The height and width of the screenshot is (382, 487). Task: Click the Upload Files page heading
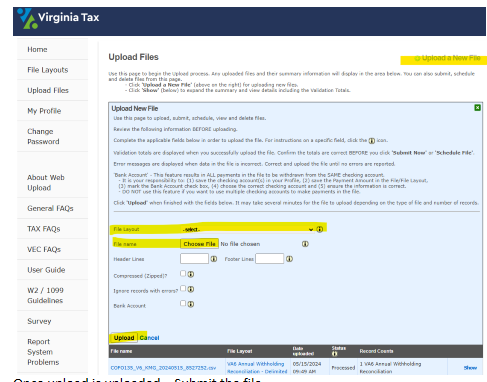point(133,57)
